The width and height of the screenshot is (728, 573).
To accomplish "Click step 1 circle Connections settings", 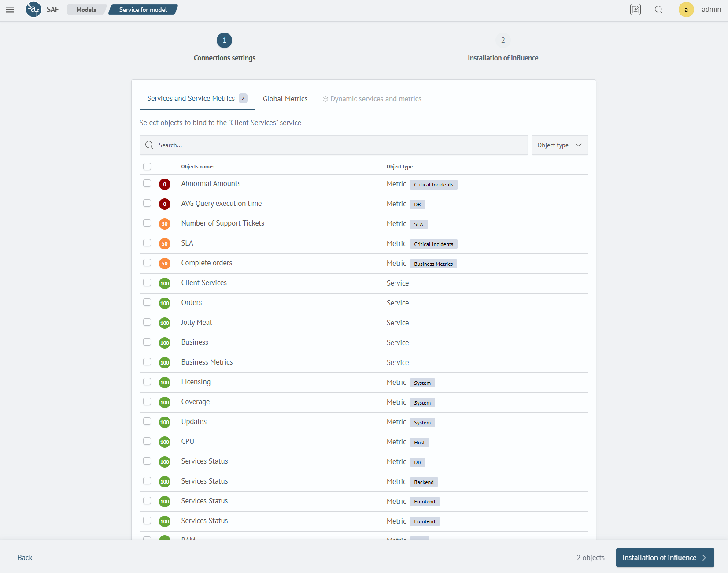I will 224,41.
